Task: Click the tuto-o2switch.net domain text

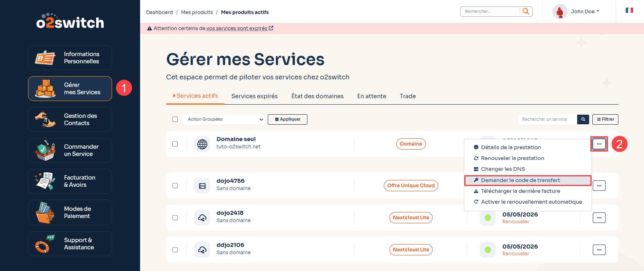Action: [239, 147]
